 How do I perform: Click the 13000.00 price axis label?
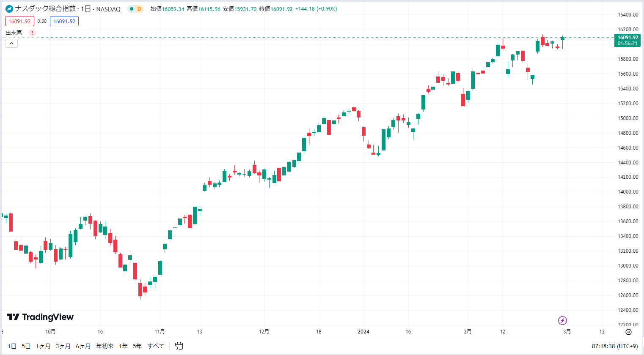point(628,266)
